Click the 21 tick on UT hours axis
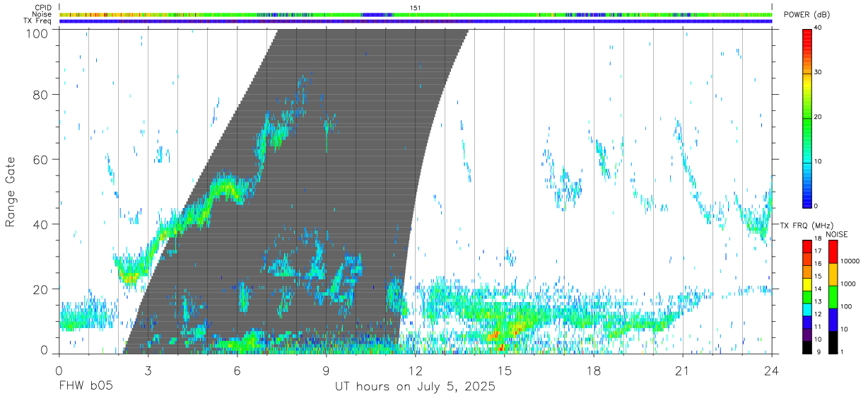This screenshot has height=401, width=868. 682,369
